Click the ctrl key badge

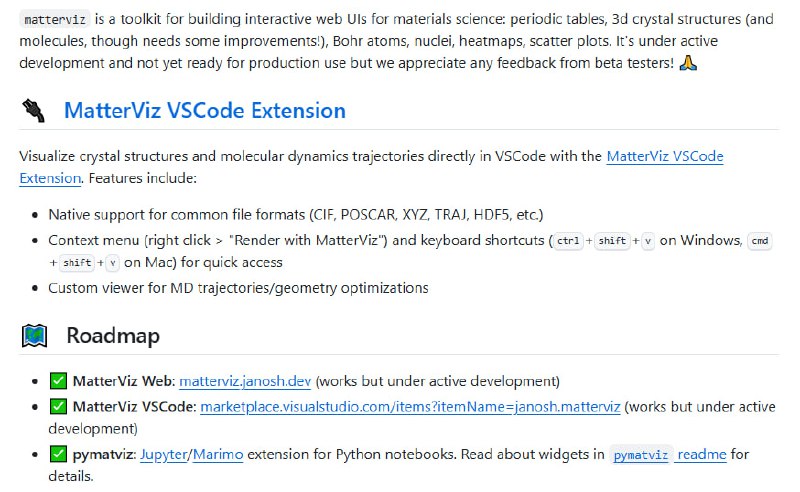tap(568, 241)
